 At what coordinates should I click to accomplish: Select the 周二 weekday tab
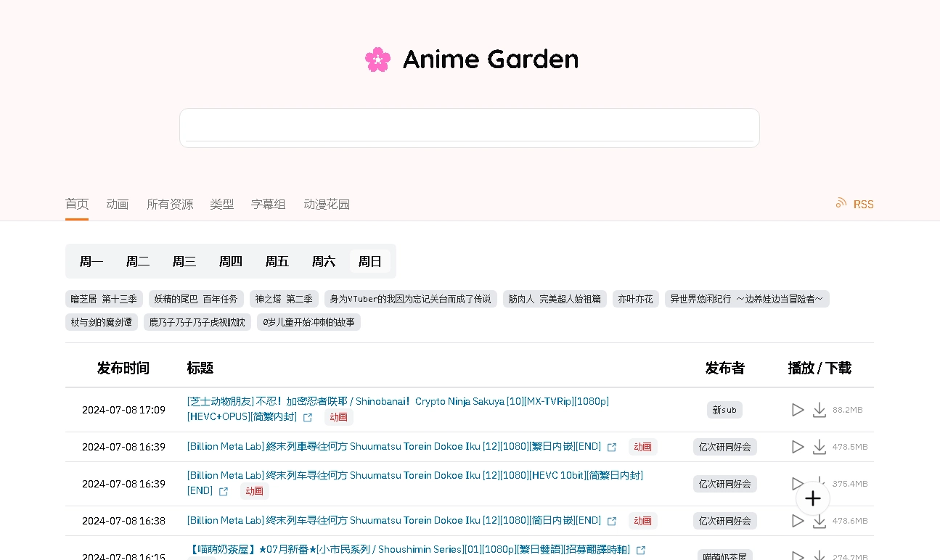[x=138, y=261]
